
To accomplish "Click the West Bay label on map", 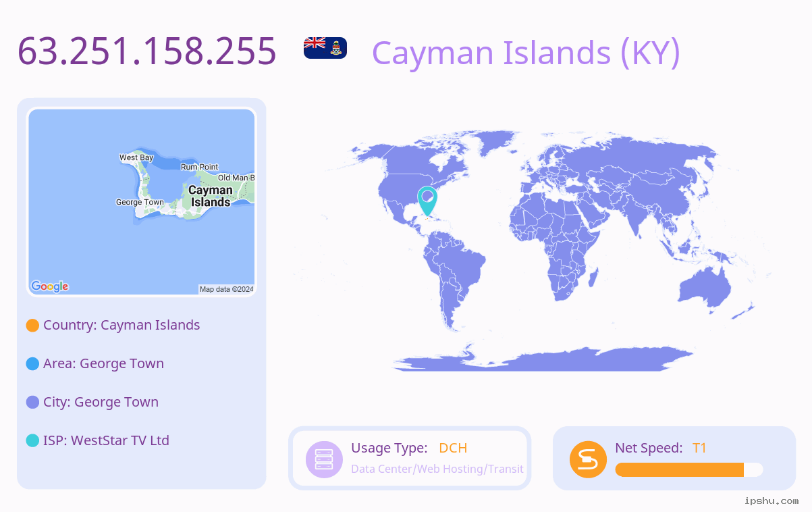I will point(136,157).
